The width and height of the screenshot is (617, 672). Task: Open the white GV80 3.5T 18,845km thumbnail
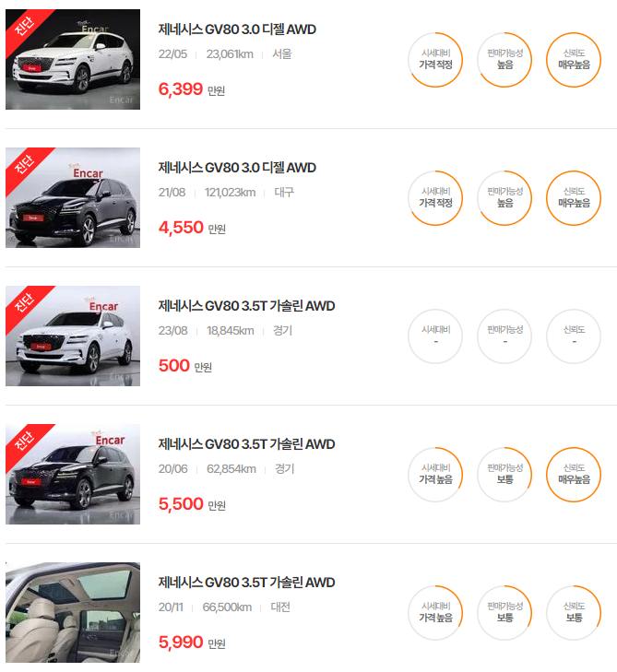tap(73, 336)
